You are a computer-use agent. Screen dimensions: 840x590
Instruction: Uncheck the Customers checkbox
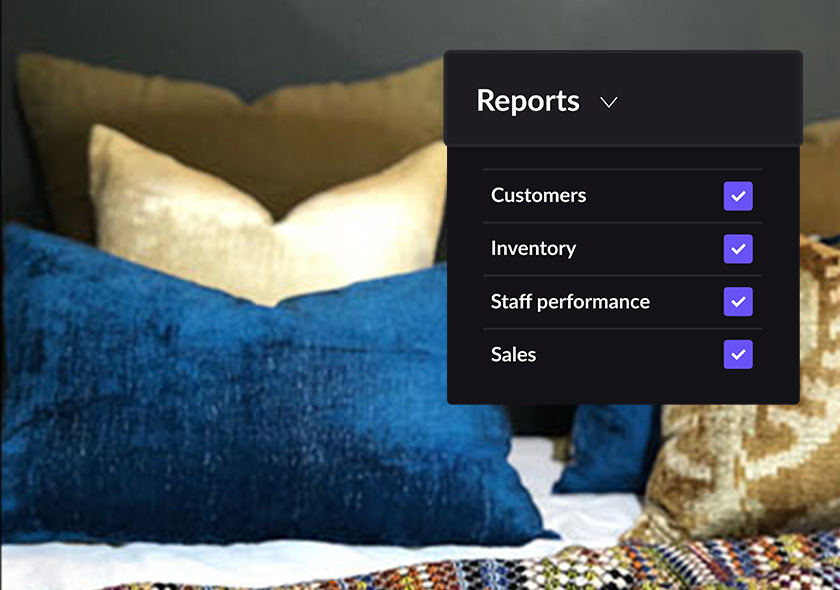[738, 196]
